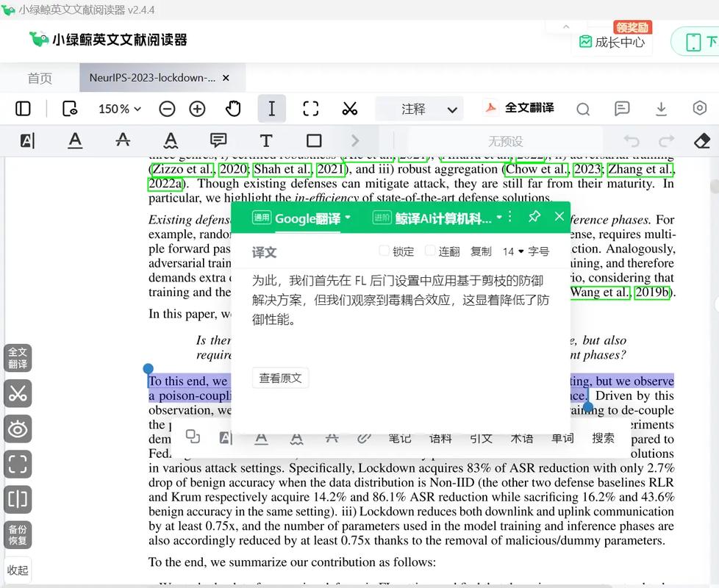The height and width of the screenshot is (588, 719).
Task: Click the 全文翻译 button in top toolbar
Action: tap(519, 108)
